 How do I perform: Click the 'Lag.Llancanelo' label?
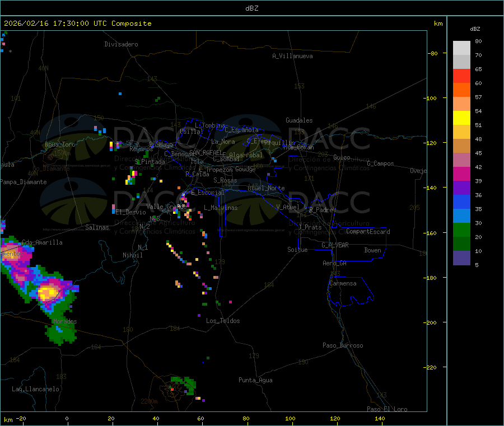(35, 389)
